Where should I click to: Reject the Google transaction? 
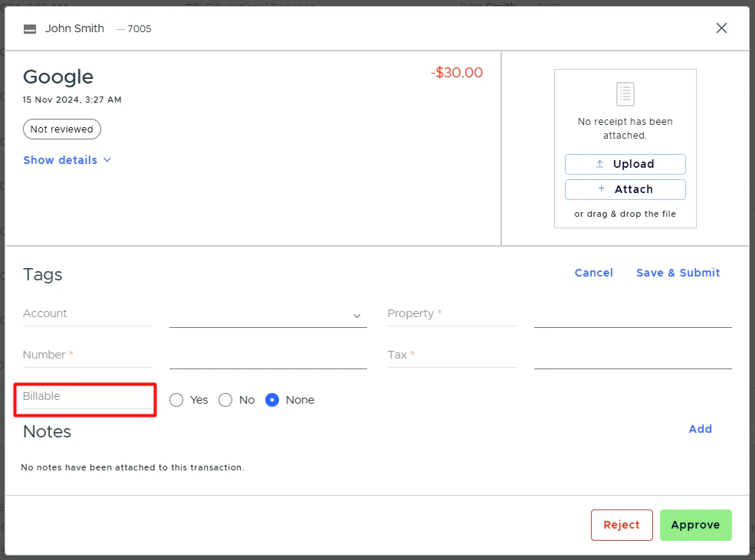(621, 525)
